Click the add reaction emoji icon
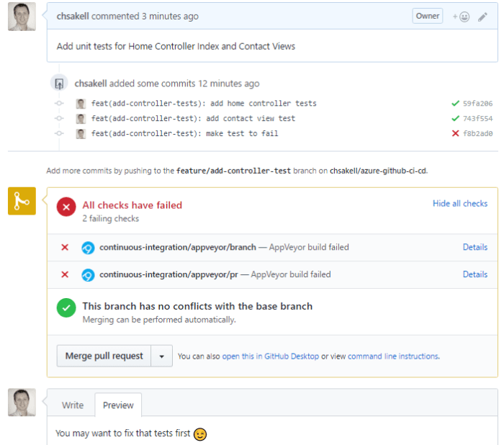 tap(461, 17)
